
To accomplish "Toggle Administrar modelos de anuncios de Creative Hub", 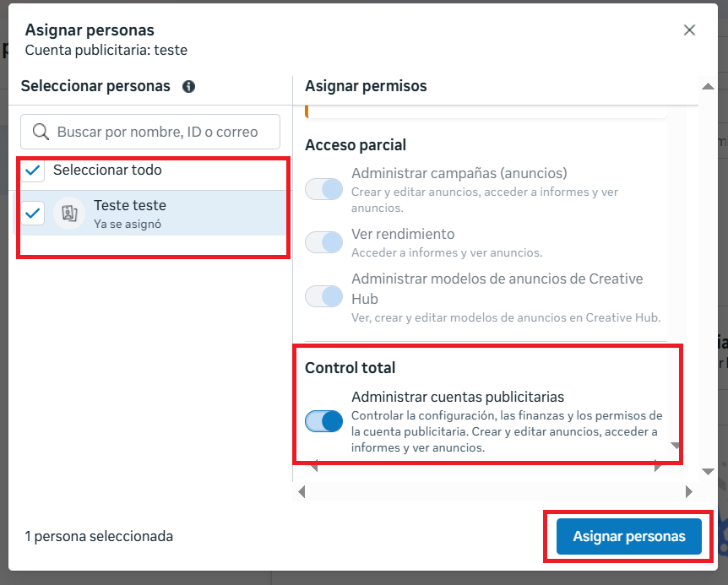I will [323, 296].
